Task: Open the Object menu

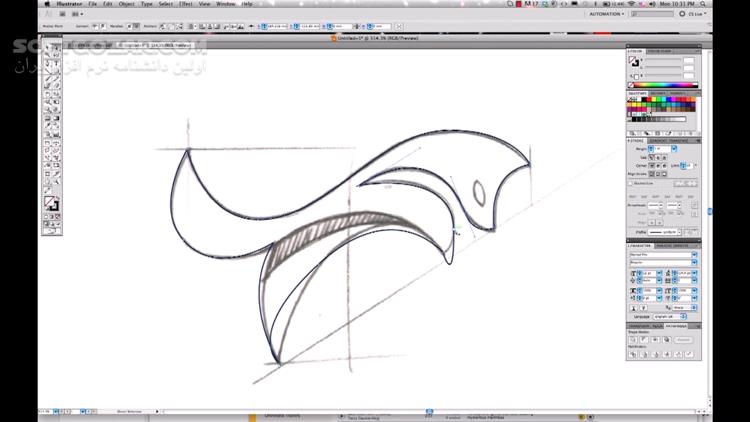Action: 126,4
